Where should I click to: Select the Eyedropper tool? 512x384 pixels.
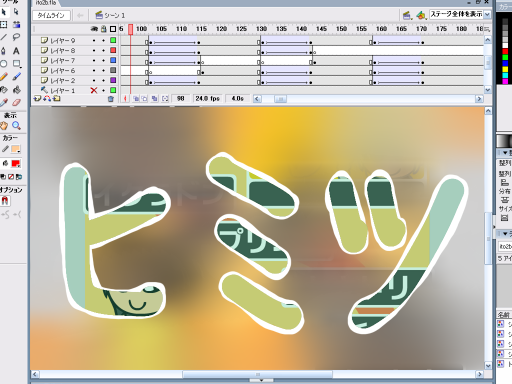(4, 102)
